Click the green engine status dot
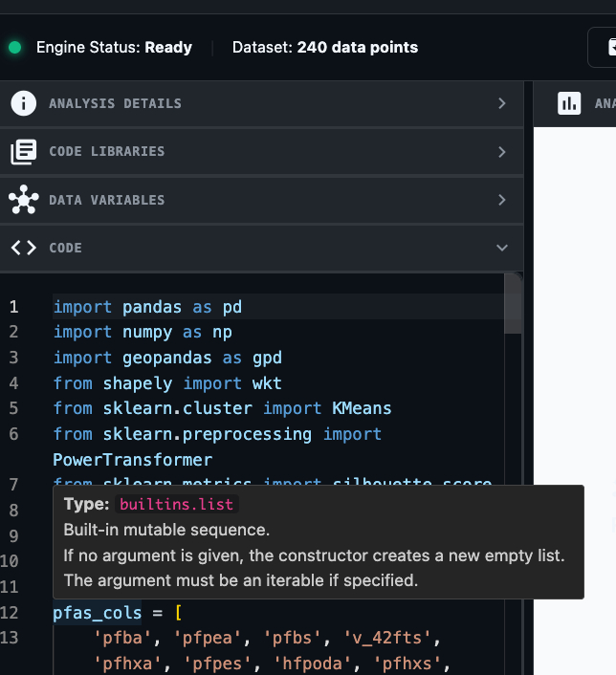 coord(14,47)
